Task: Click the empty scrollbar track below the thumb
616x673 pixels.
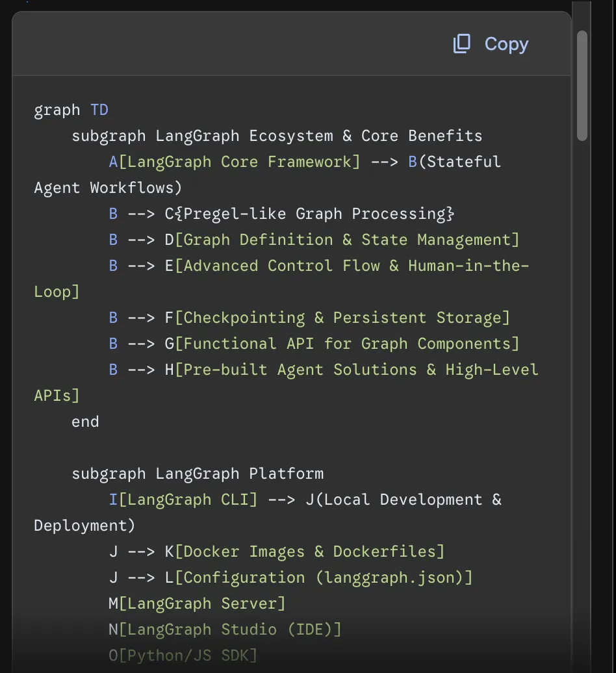Action: (x=582, y=390)
